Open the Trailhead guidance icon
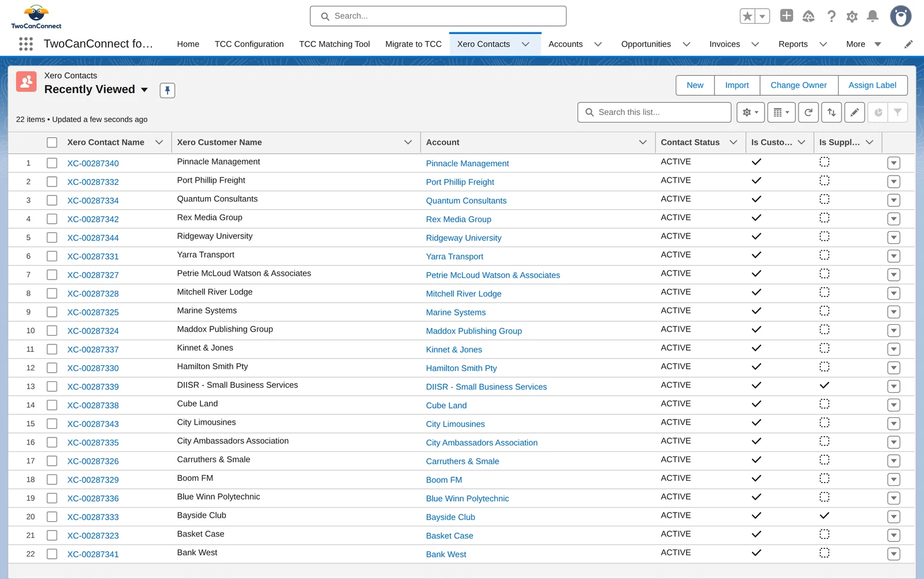 808,16
